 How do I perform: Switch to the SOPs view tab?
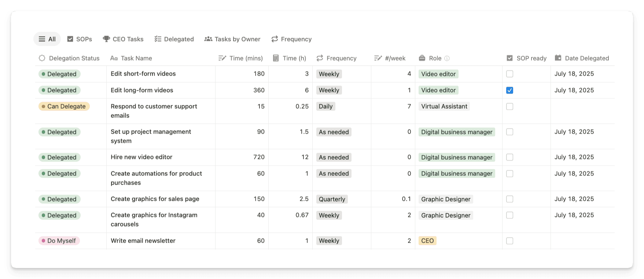pyautogui.click(x=80, y=39)
